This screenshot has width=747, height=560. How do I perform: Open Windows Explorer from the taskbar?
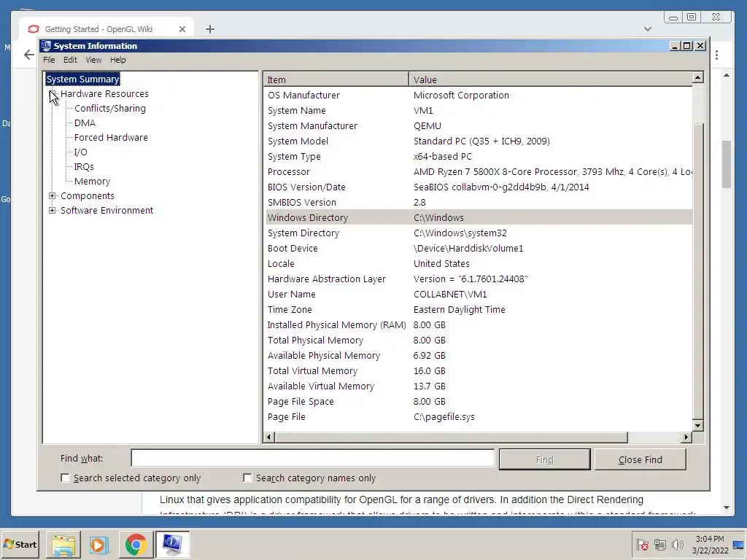(63, 545)
